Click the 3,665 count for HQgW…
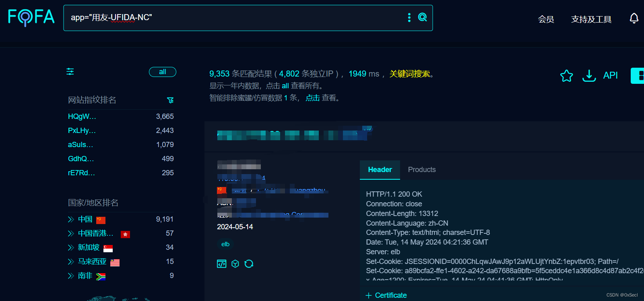 (x=165, y=116)
